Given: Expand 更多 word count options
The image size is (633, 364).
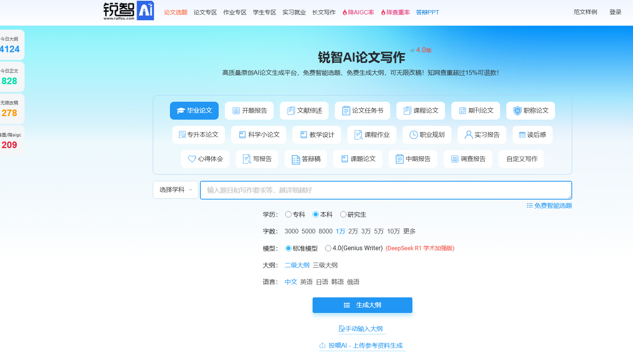Looking at the screenshot, I should click(x=409, y=231).
